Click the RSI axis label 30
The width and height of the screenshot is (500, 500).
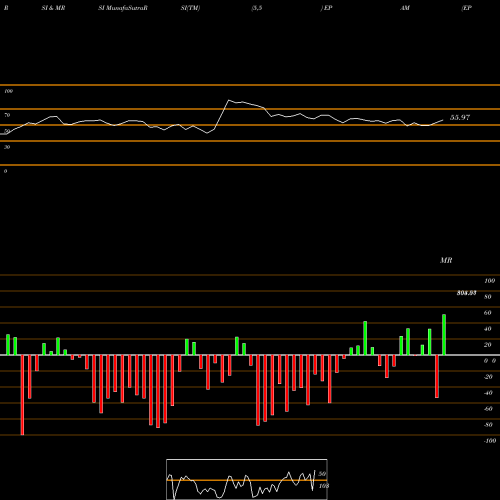pyautogui.click(x=7, y=147)
